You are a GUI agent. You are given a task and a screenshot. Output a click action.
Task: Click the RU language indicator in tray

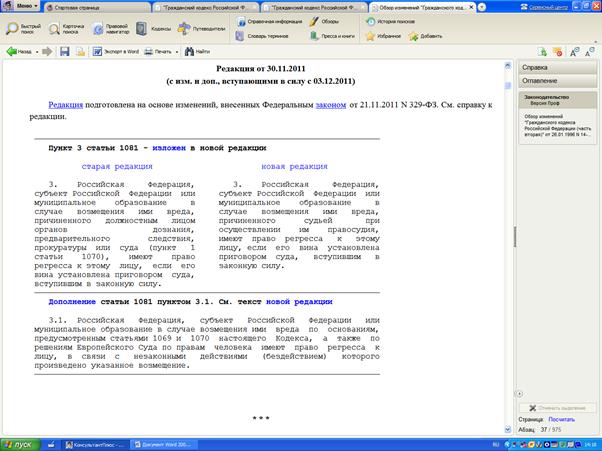496,445
